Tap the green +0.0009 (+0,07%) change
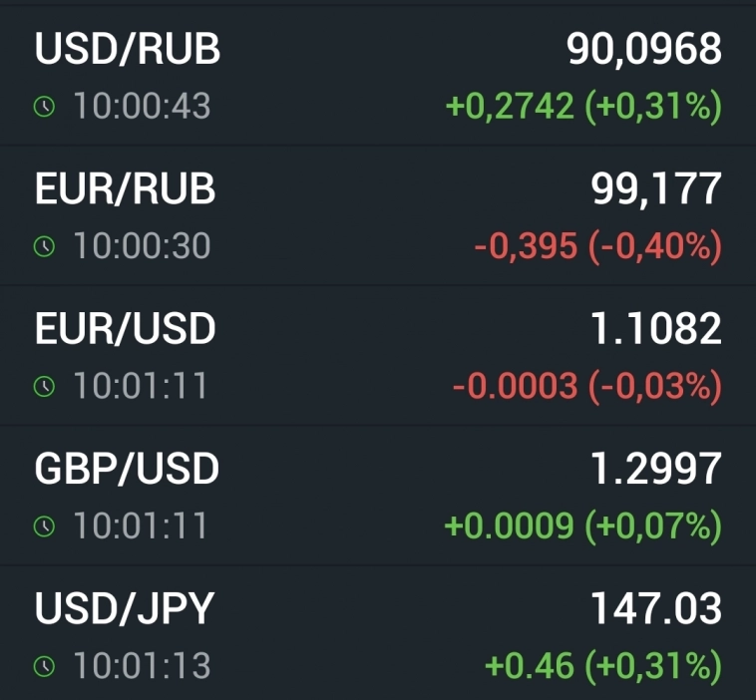This screenshot has width=756, height=700. 582,526
